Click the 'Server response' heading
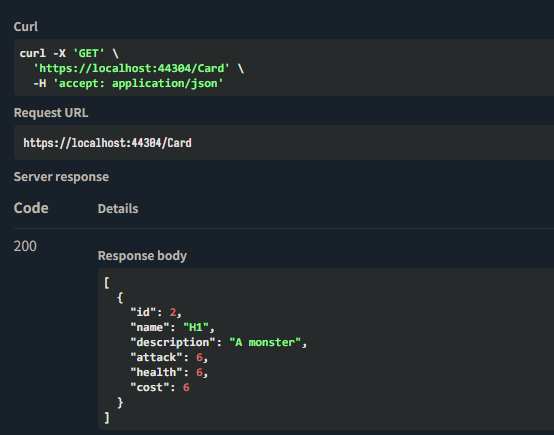This screenshot has width=554, height=435. click(x=61, y=177)
